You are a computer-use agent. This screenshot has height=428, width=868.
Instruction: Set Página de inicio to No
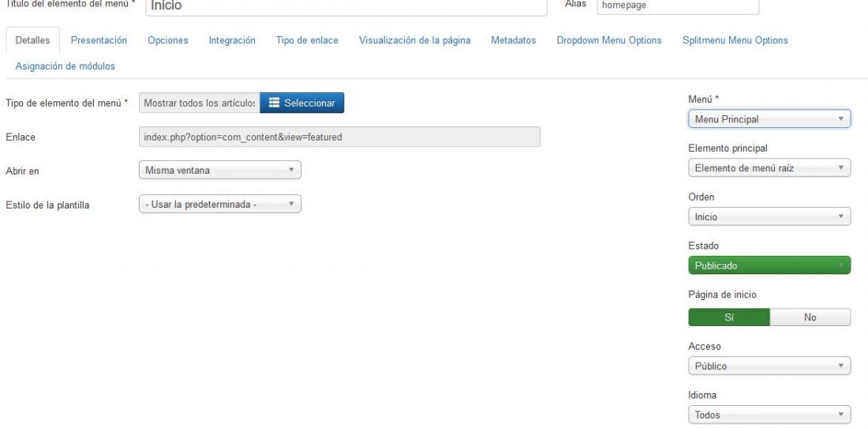tap(810, 317)
